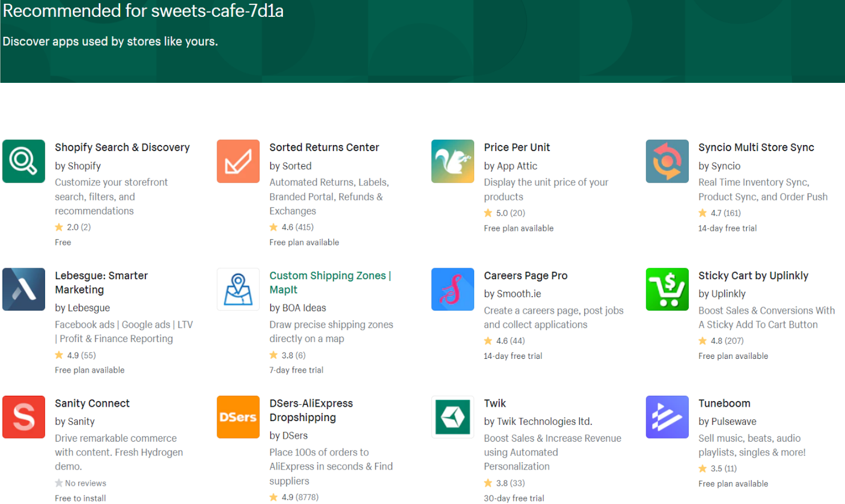Click the 'by Uplinkly' developer text
Image resolution: width=845 pixels, height=504 pixels.
[x=722, y=293]
